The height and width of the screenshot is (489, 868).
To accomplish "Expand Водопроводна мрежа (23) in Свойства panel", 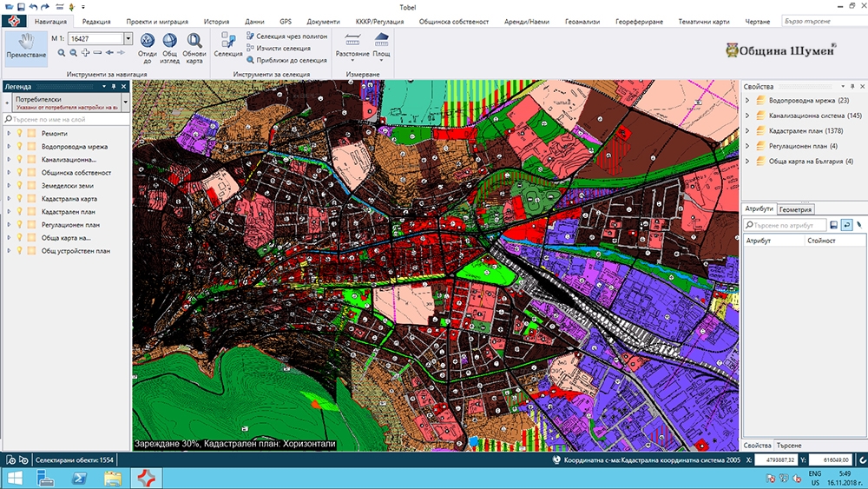I will click(748, 101).
